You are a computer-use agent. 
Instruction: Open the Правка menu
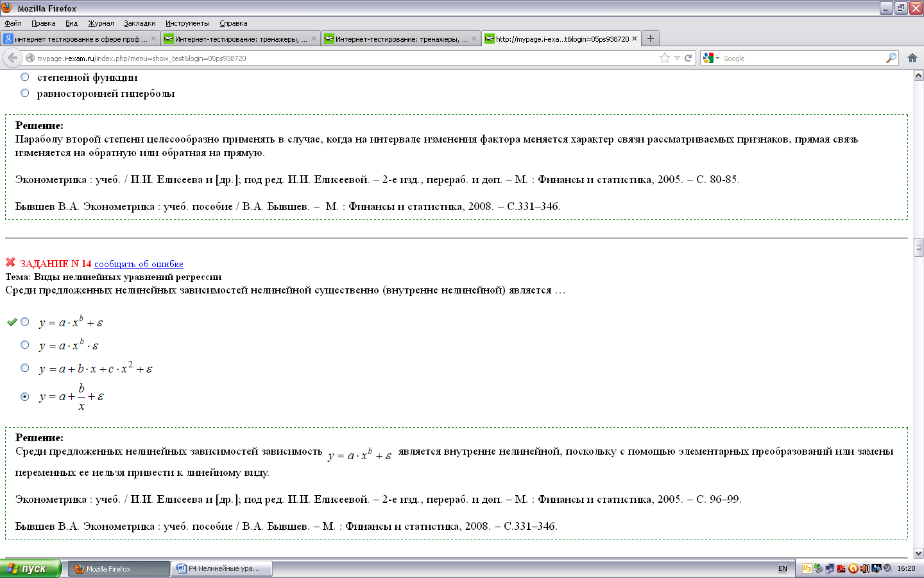(43, 23)
